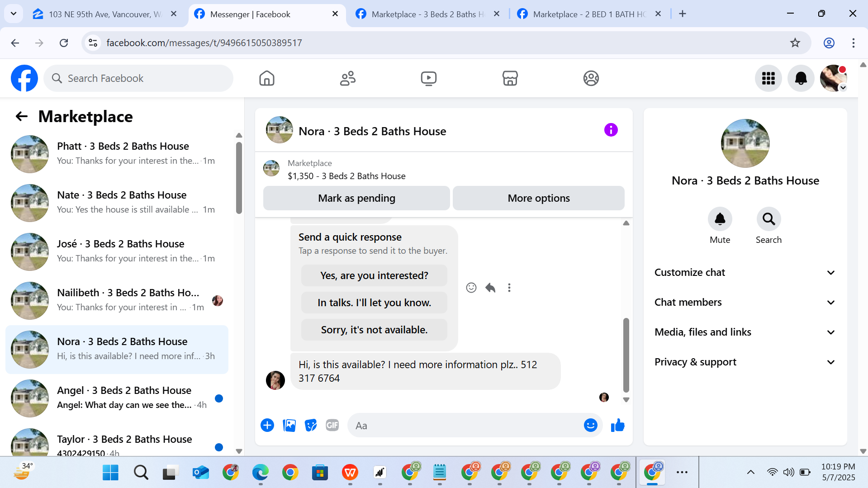Choose a GIF icon in composer
The image size is (868, 488).
click(332, 425)
